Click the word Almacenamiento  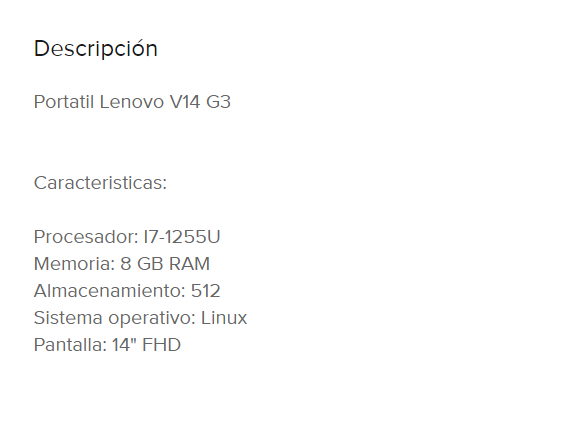pyautogui.click(x=109, y=291)
